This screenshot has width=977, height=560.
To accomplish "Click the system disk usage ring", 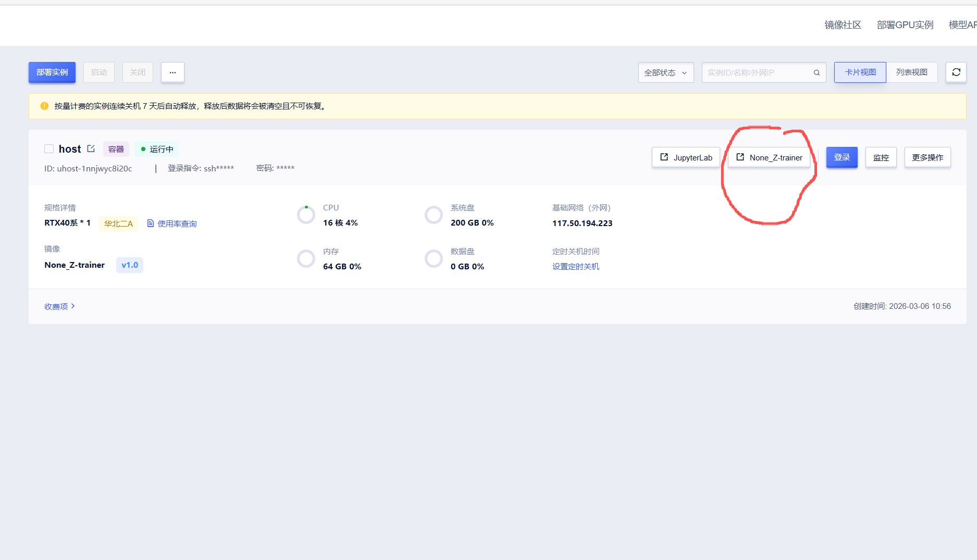I will pyautogui.click(x=434, y=215).
